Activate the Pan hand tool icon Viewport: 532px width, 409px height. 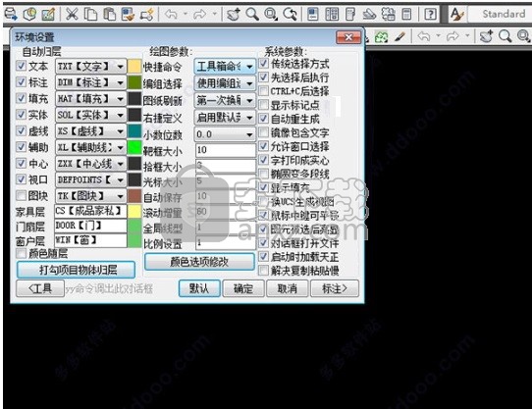[233, 15]
